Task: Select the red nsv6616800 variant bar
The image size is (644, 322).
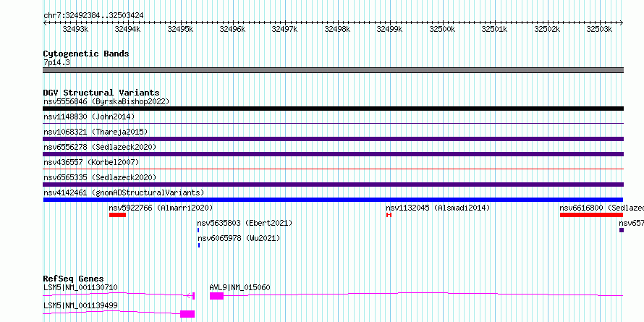Action: (591, 215)
